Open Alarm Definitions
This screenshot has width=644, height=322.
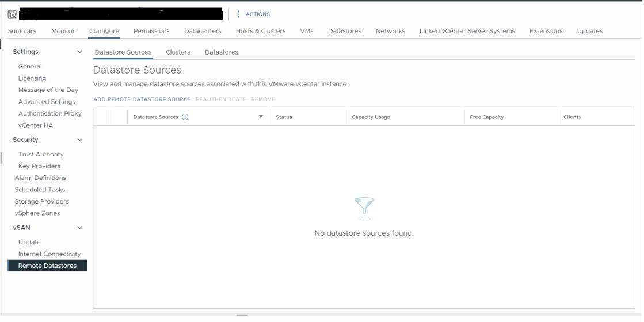click(x=40, y=178)
